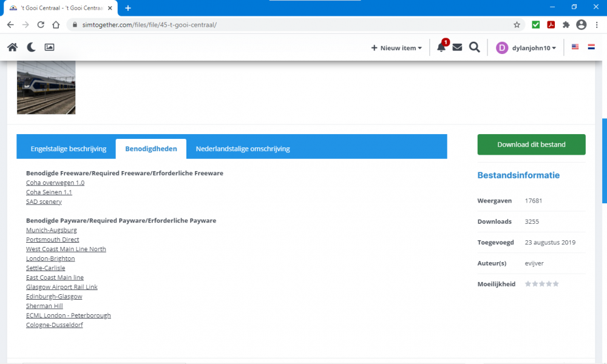Open Chrome extensions puzzle icon
This screenshot has height=364, width=607.
[x=566, y=25]
